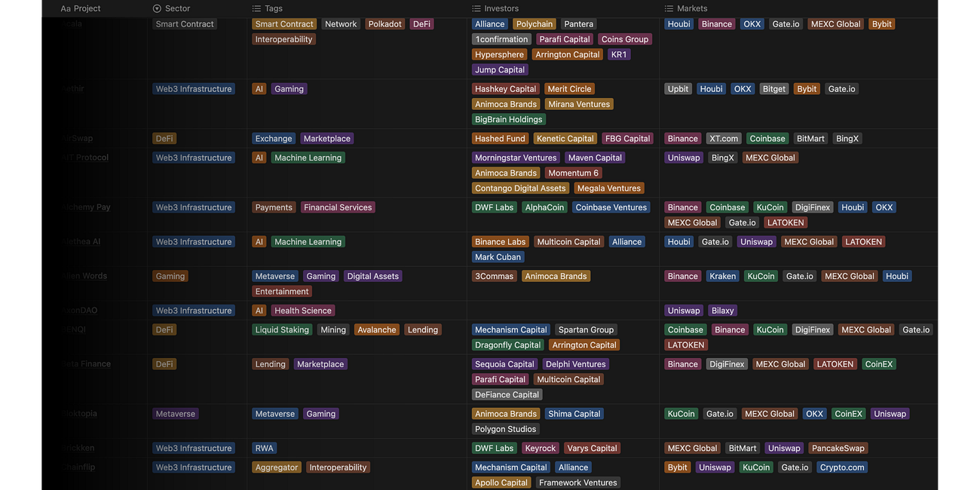Open the Project column header
Screen dimensions: 980x490
click(81, 8)
